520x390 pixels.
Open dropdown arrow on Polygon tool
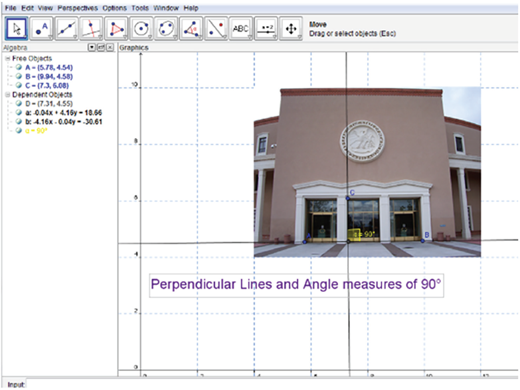(x=125, y=37)
